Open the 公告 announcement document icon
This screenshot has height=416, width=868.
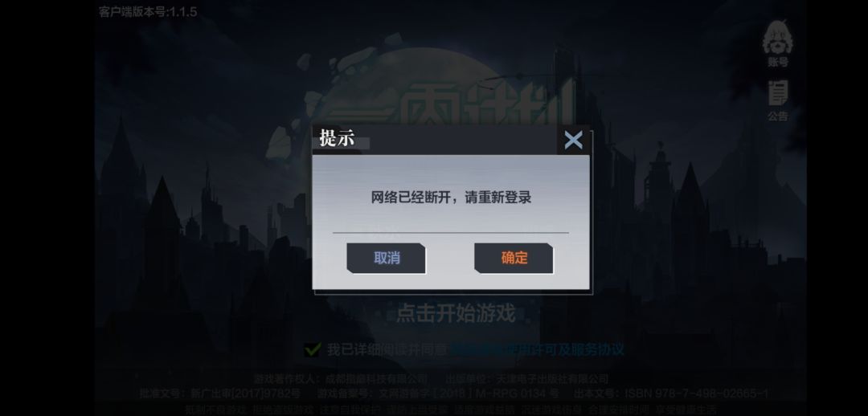(x=778, y=93)
